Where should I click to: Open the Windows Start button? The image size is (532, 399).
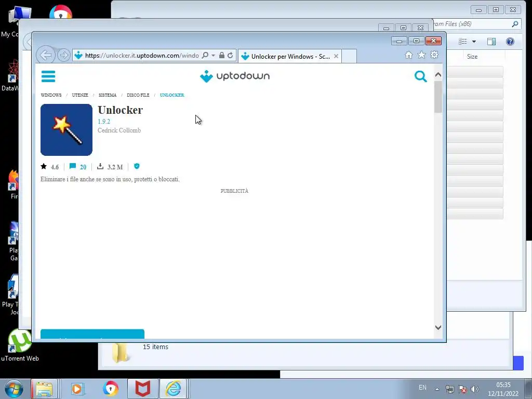pyautogui.click(x=14, y=389)
